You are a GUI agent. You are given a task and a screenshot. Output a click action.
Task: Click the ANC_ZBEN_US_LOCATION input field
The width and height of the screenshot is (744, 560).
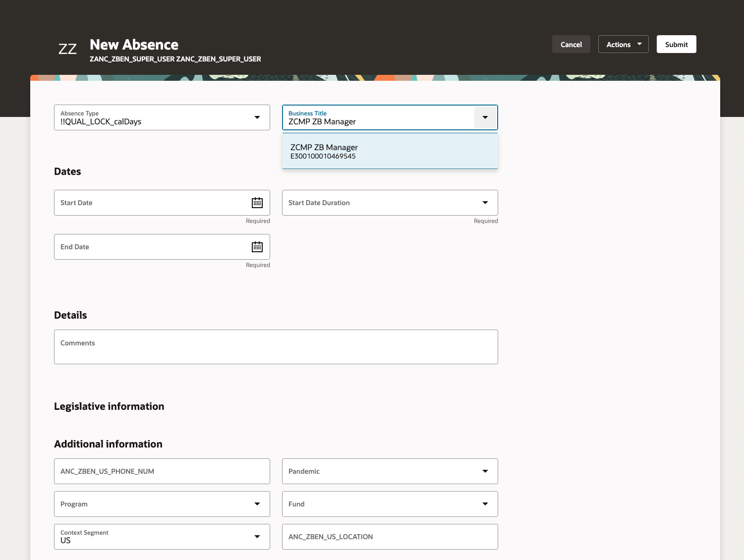390,537
